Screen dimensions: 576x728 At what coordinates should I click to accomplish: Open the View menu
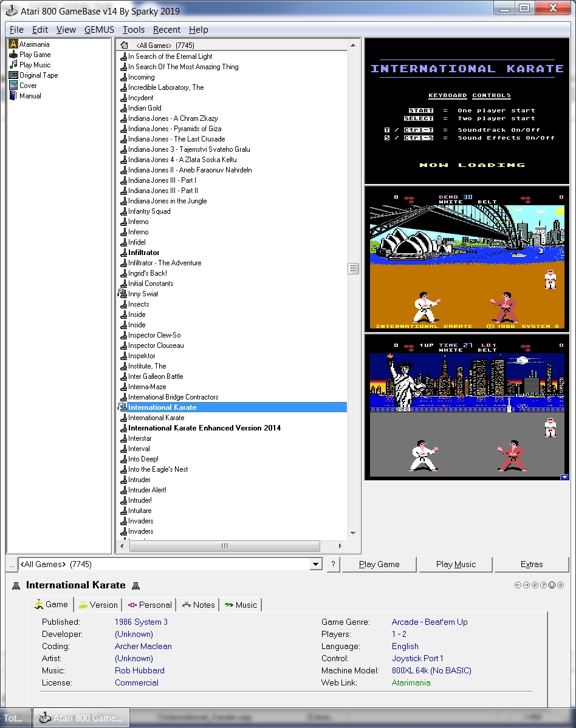(66, 30)
